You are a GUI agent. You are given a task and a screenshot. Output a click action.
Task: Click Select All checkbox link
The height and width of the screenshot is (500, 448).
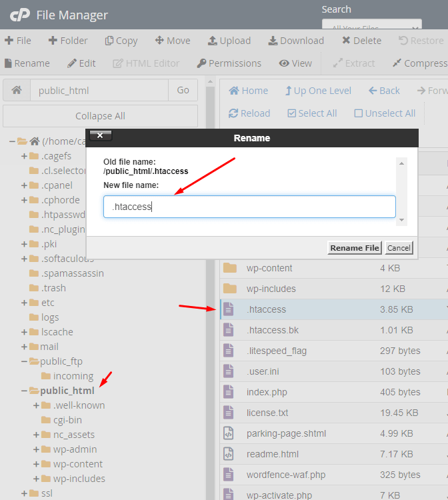coord(312,113)
